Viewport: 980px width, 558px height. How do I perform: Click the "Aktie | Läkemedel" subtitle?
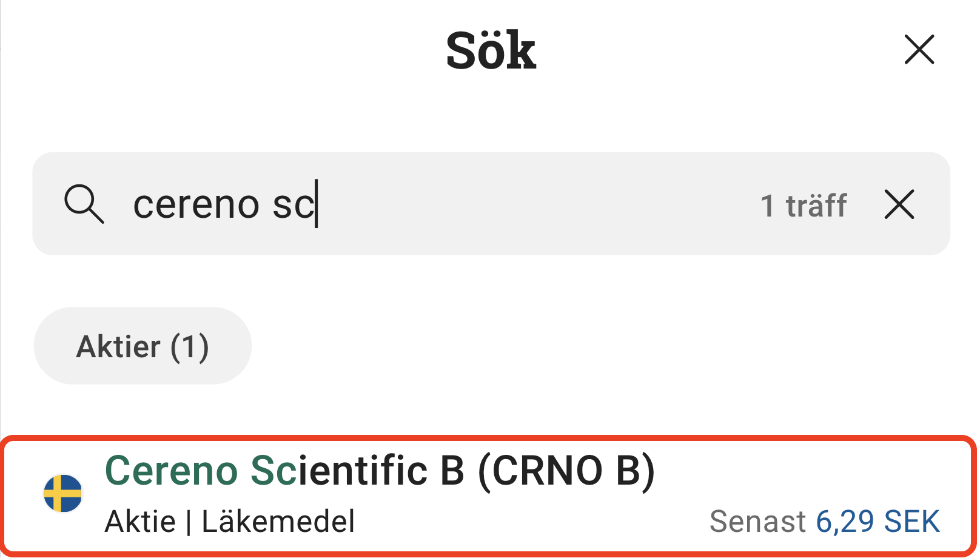pos(230,522)
